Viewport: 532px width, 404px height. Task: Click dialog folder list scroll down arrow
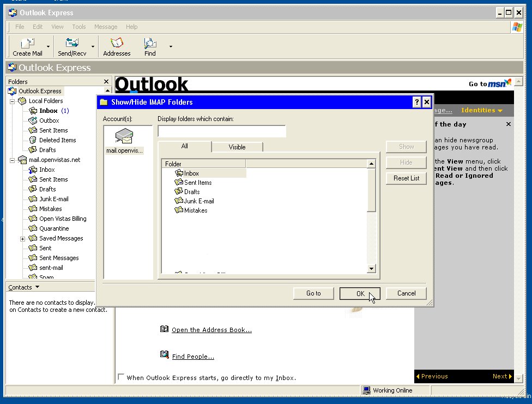371,269
